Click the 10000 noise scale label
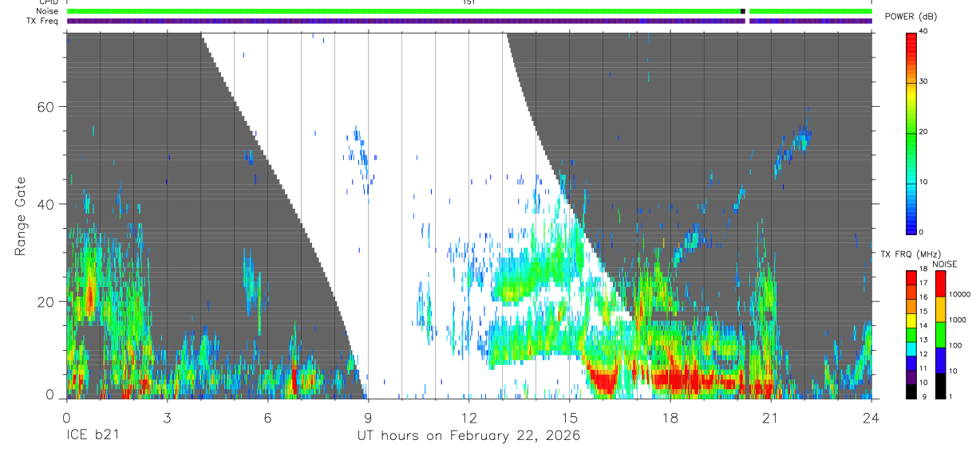The image size is (980, 452). [960, 294]
